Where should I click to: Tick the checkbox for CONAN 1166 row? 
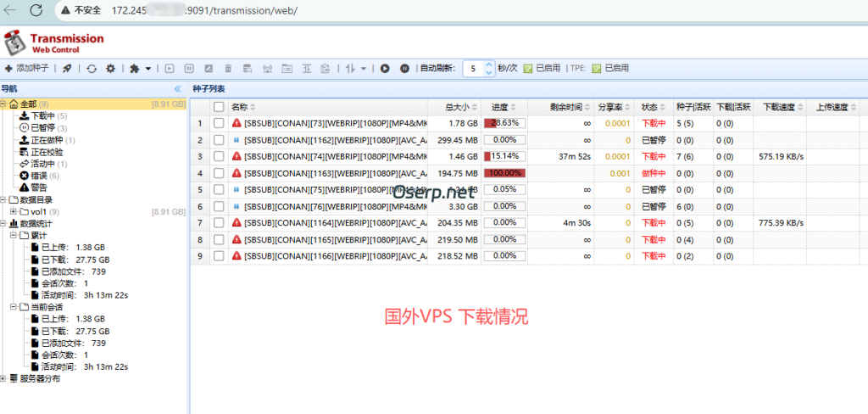(x=220, y=256)
